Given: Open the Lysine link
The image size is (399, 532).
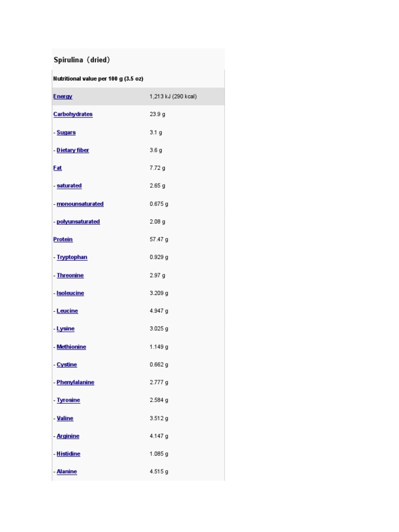Looking at the screenshot, I should (x=65, y=329).
